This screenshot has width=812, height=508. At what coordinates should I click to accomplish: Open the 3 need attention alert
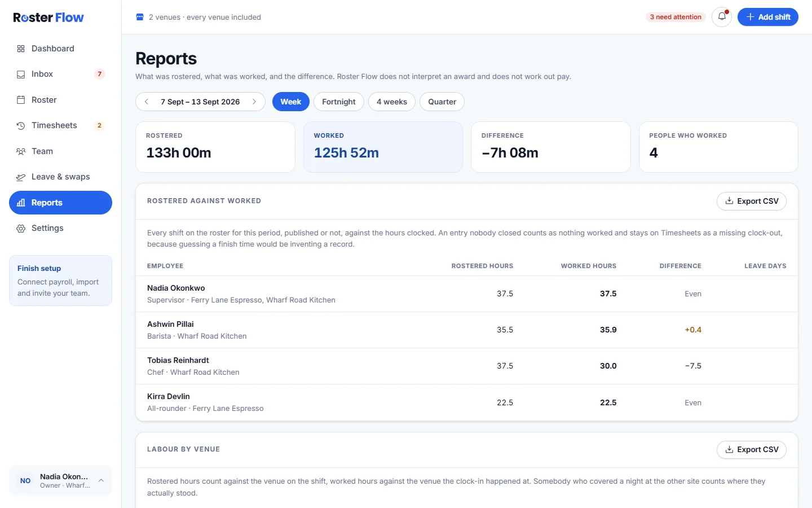pos(676,17)
